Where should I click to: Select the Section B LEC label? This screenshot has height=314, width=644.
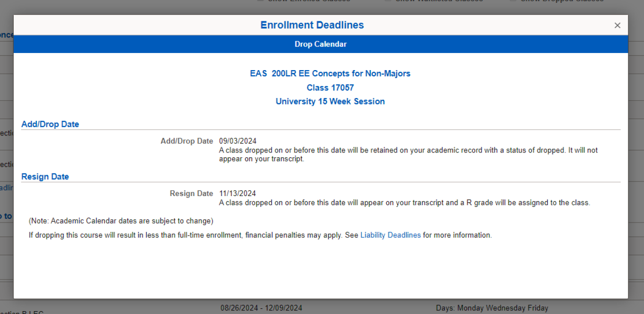pyautogui.click(x=21, y=312)
